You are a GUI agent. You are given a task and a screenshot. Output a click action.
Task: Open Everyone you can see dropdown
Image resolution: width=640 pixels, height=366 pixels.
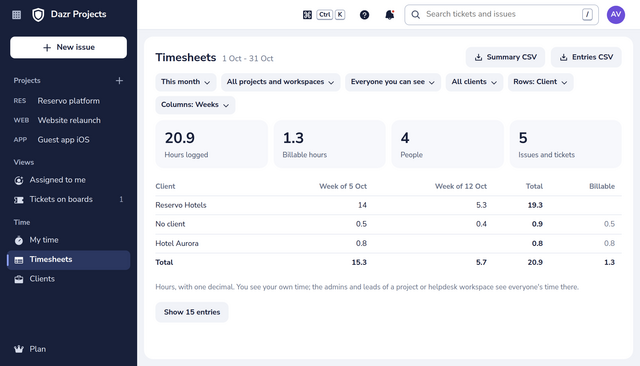pyautogui.click(x=393, y=82)
